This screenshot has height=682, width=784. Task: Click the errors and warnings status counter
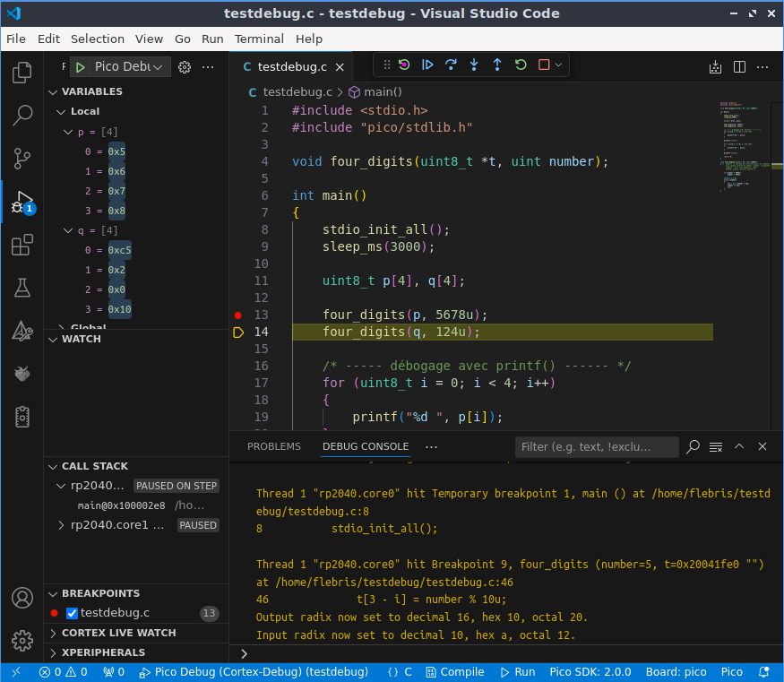pos(64,672)
